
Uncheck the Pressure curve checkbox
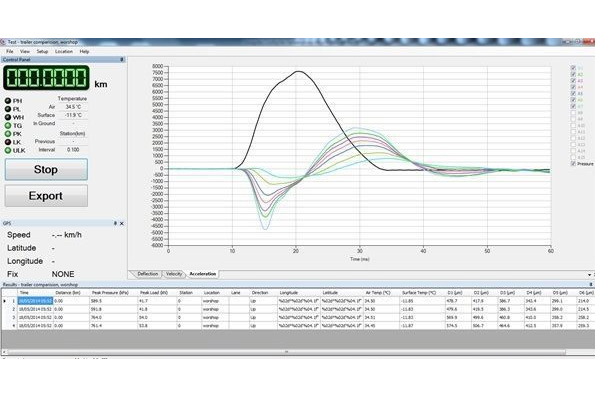pos(573,163)
